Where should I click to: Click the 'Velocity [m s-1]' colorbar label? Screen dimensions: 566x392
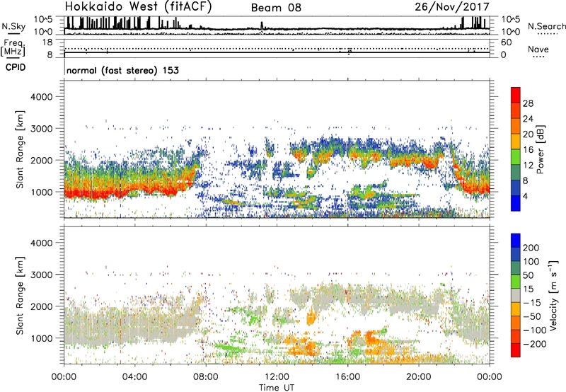(553, 295)
